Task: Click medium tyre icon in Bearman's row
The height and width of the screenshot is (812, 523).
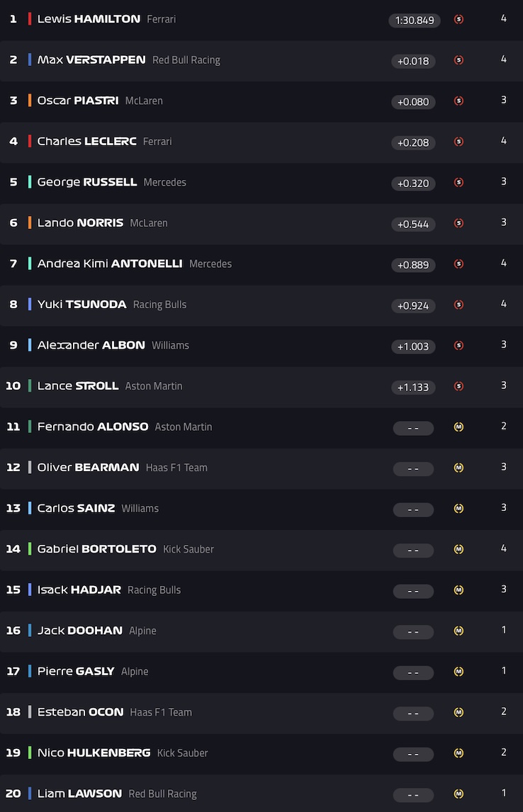Action: pos(459,468)
